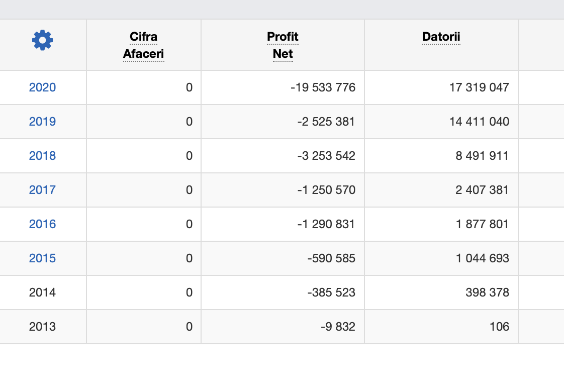Open the 2017 year link

pyautogui.click(x=42, y=190)
